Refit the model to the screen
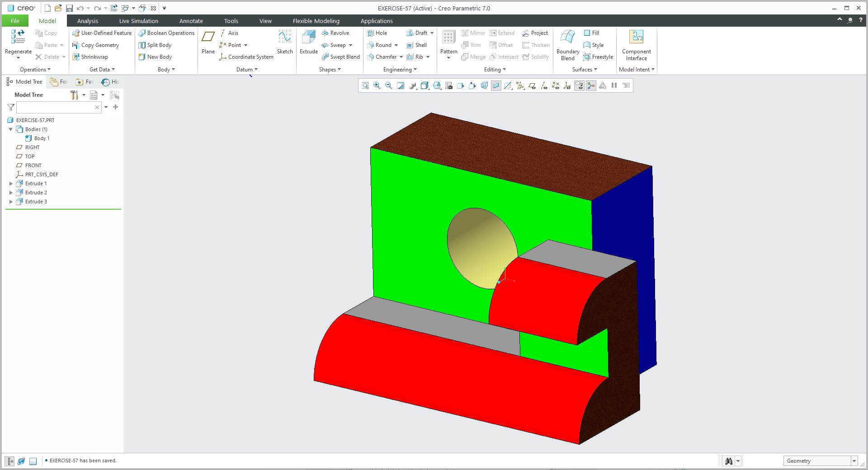The image size is (868, 470). [365, 85]
